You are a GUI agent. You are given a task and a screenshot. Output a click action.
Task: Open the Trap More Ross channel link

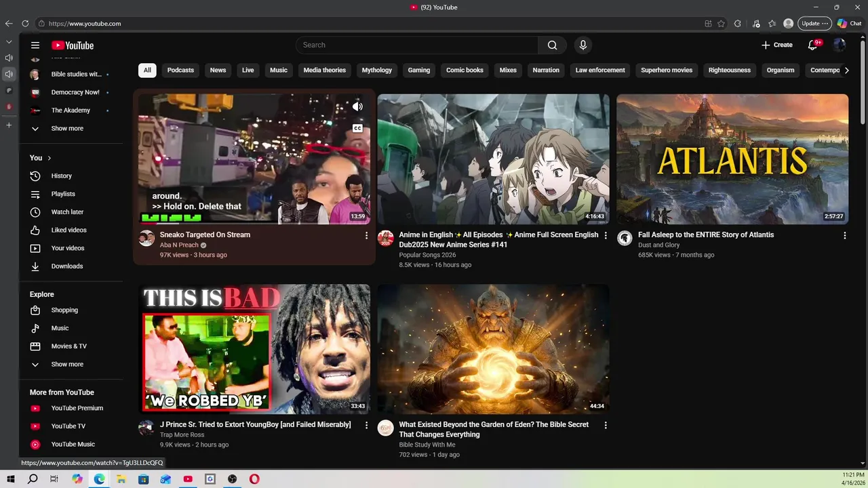182,434
